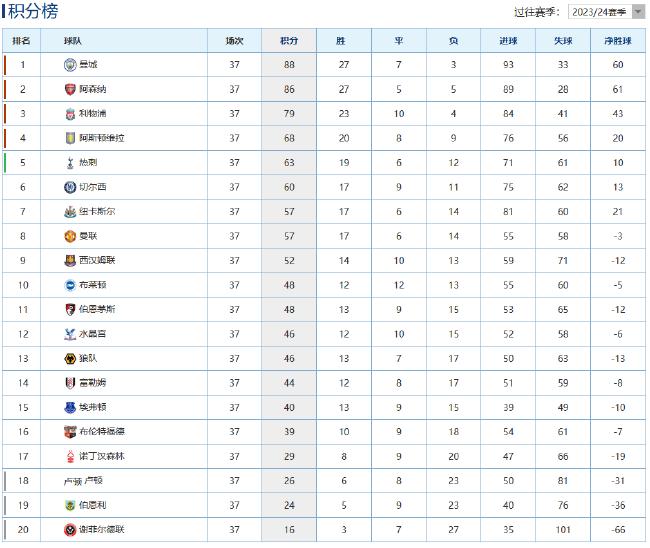Click the Newcastle (纽卡斯尔) club crest
650x548 pixels.
coord(70,212)
